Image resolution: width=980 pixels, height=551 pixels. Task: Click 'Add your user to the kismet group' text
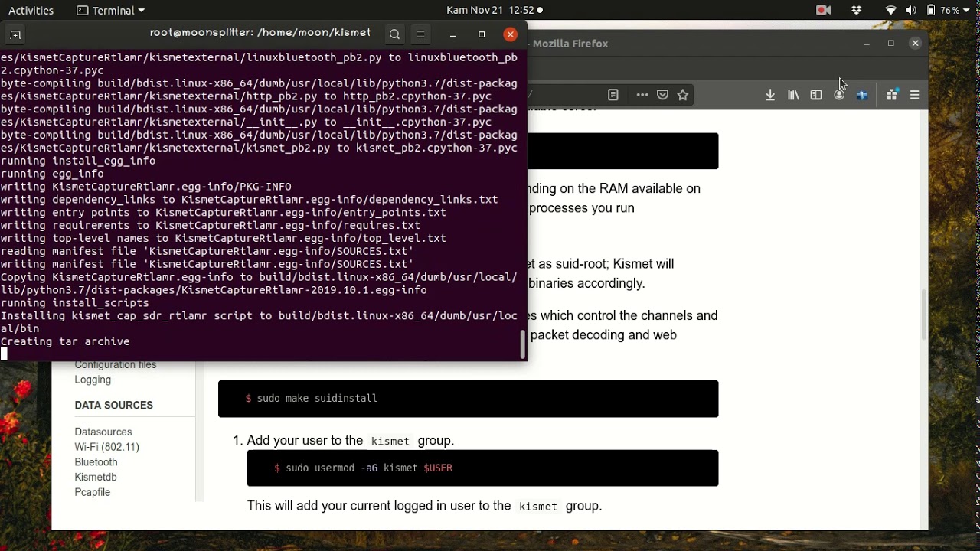[x=351, y=441]
